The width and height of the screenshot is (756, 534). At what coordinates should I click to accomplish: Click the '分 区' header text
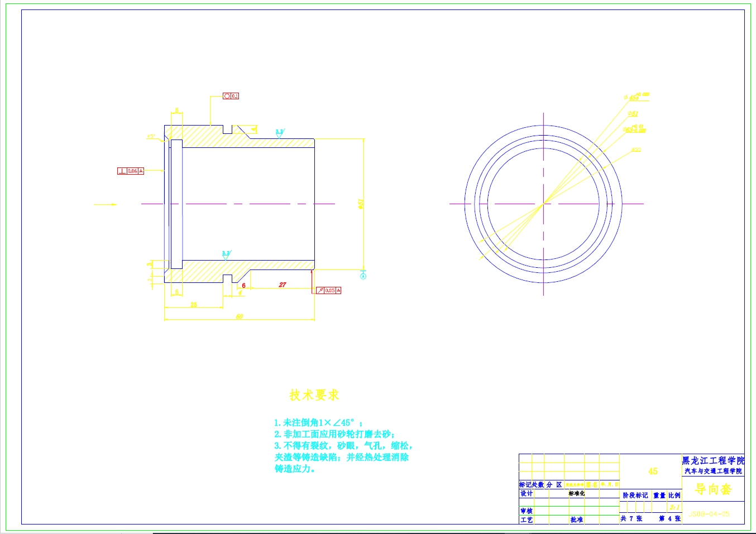coord(554,484)
